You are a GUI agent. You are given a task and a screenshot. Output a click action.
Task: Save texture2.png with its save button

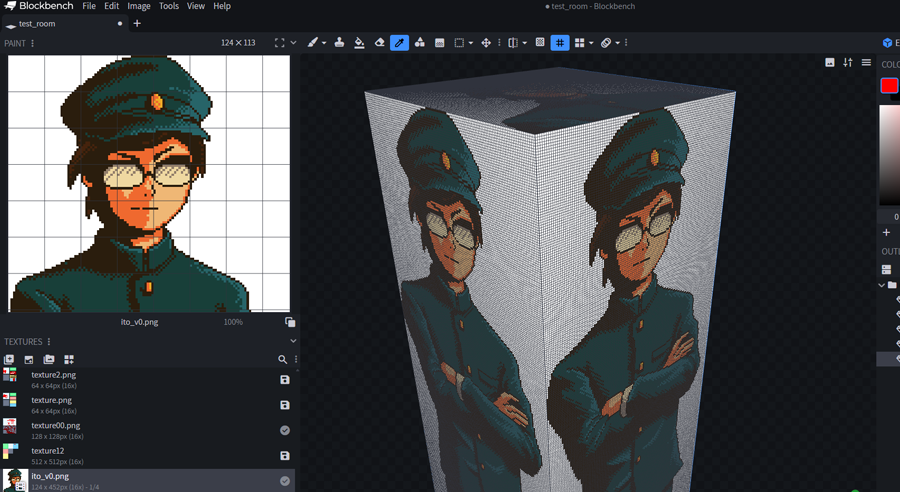285,380
